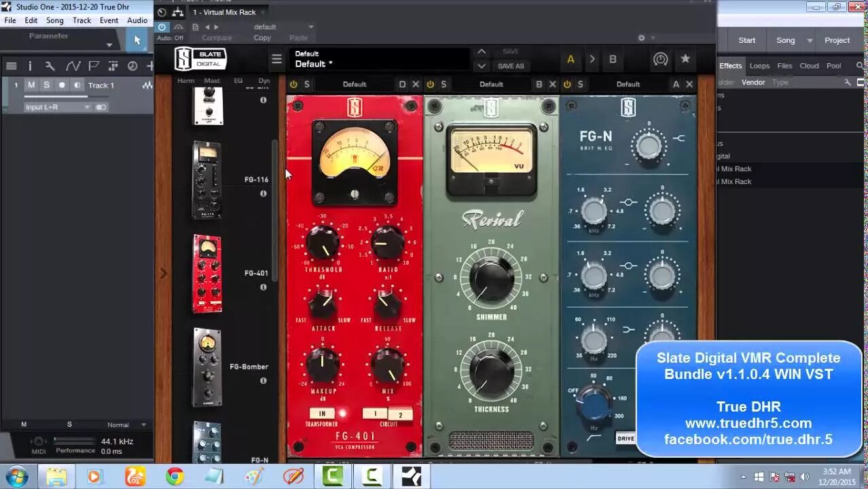This screenshot has height=489, width=868.
Task: Open the marker track flag icon
Action: 94,66
